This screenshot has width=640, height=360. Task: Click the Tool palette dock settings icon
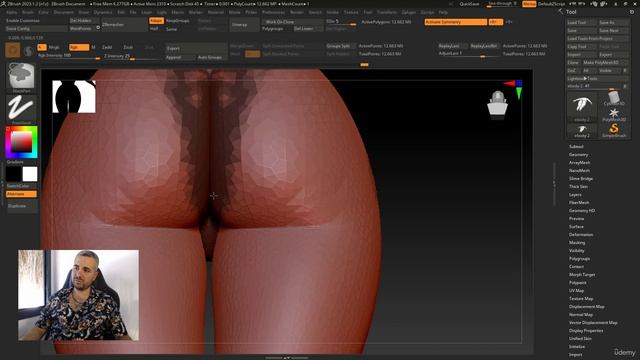632,12
